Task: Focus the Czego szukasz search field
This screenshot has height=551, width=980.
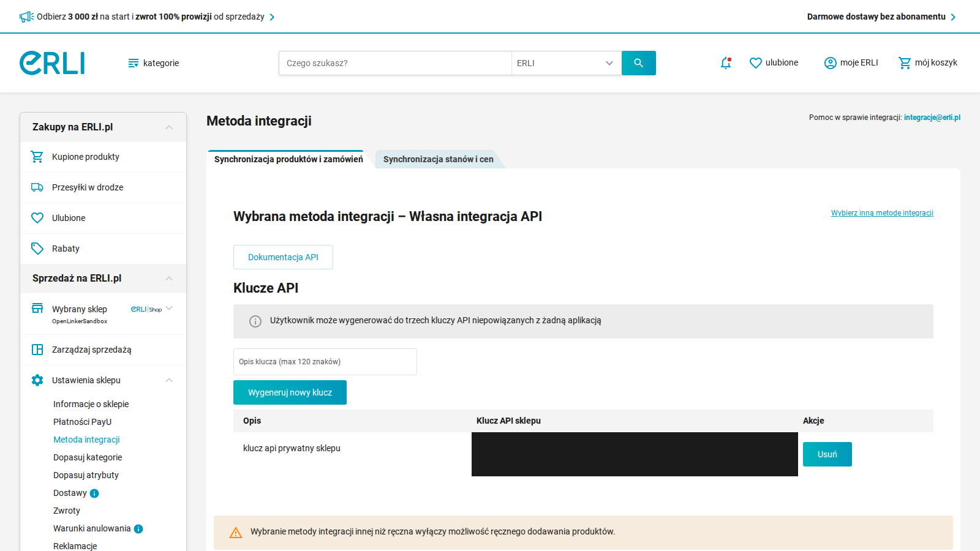Action: pyautogui.click(x=395, y=63)
